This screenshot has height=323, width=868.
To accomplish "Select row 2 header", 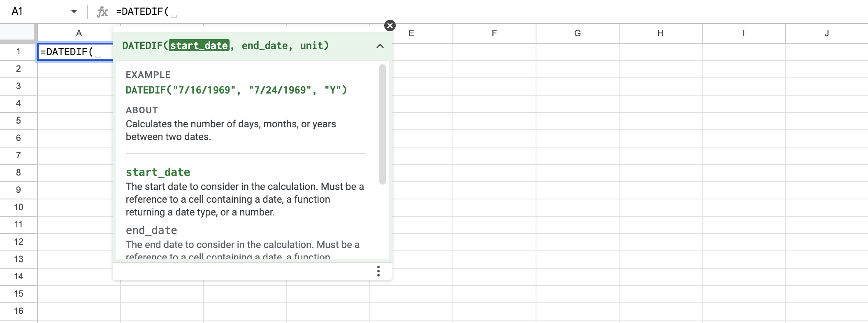I will [19, 69].
